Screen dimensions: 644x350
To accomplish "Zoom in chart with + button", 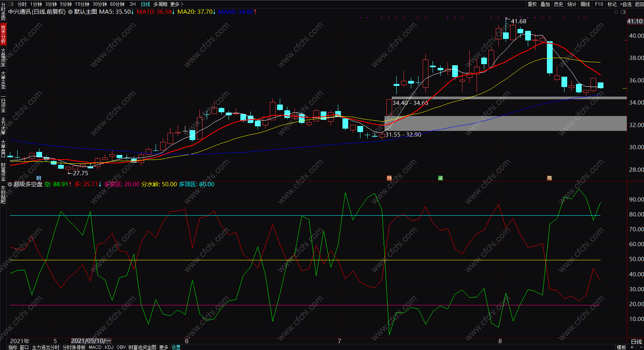I will tap(632, 347).
